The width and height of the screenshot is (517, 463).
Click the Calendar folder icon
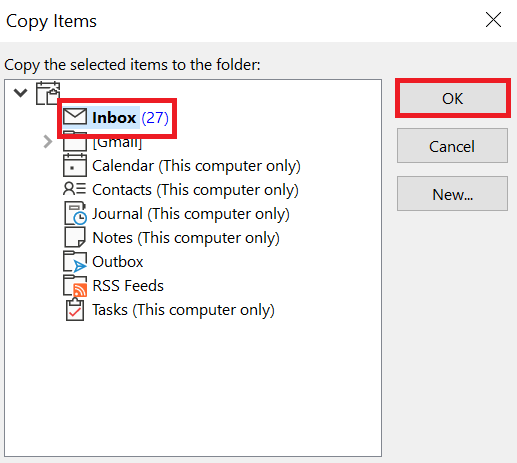75,165
